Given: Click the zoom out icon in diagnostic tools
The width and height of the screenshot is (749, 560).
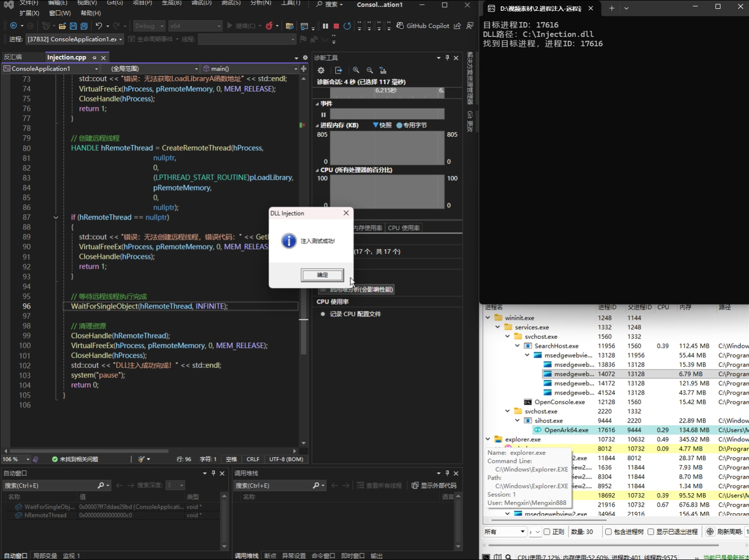Looking at the screenshot, I should tap(370, 71).
